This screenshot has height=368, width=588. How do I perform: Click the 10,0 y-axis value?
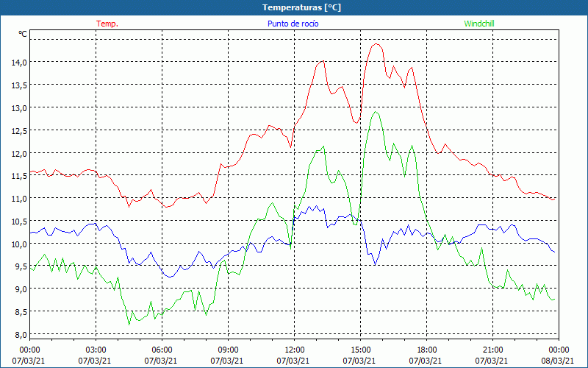pos(19,244)
